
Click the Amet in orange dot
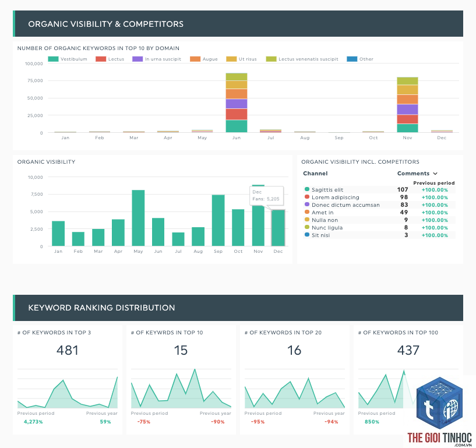pyautogui.click(x=307, y=212)
